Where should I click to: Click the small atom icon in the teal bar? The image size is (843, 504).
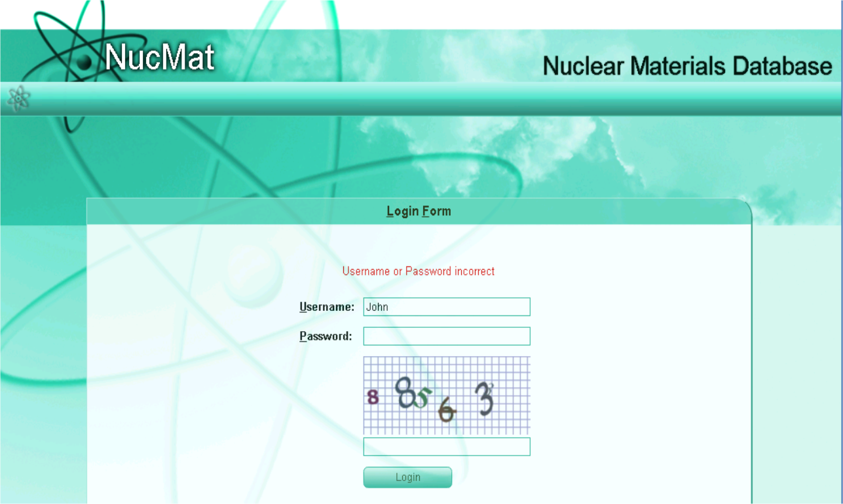pos(18,98)
